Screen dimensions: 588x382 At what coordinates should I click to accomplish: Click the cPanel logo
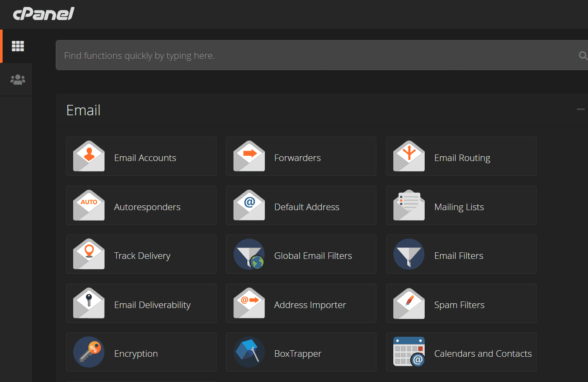(44, 13)
